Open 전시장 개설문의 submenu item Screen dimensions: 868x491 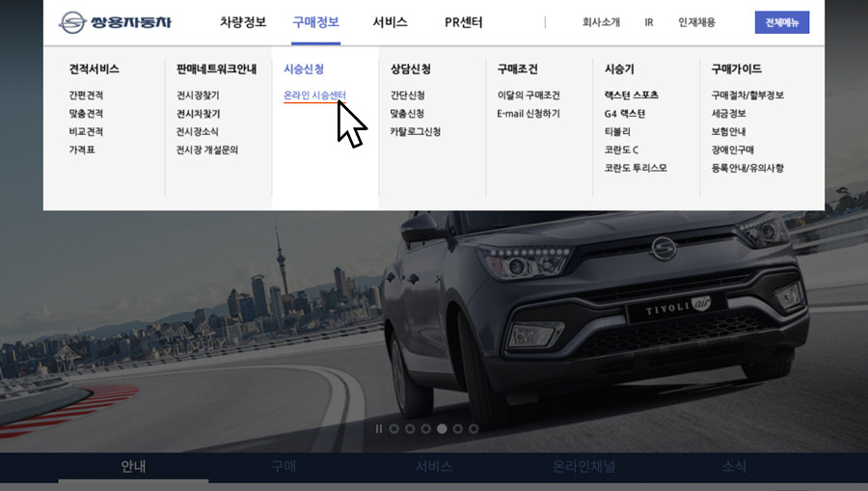point(207,150)
